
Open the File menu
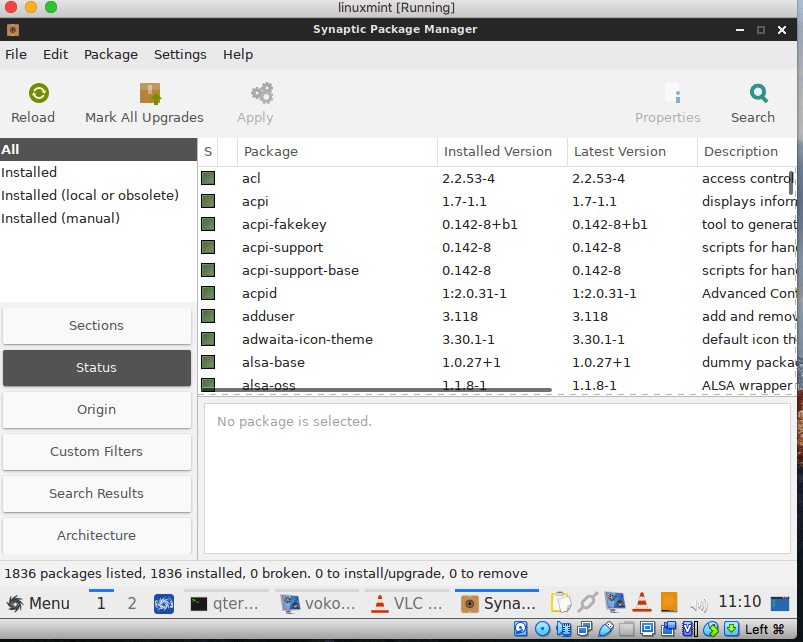(16, 54)
